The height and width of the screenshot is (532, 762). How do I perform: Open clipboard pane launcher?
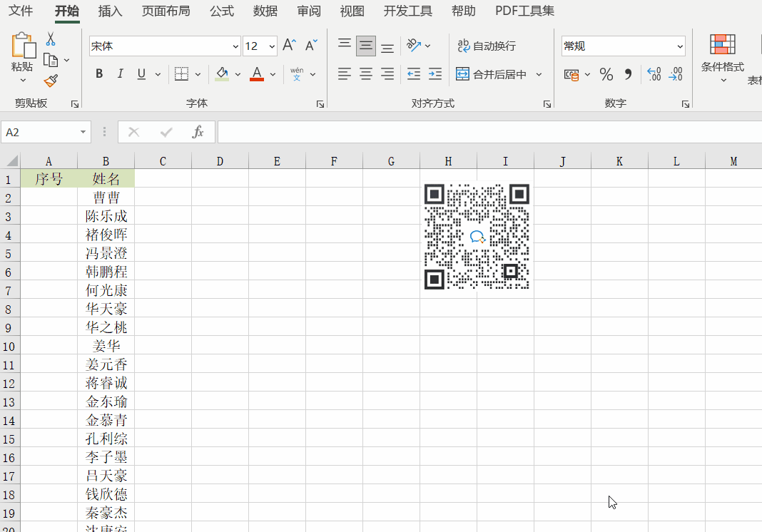75,104
